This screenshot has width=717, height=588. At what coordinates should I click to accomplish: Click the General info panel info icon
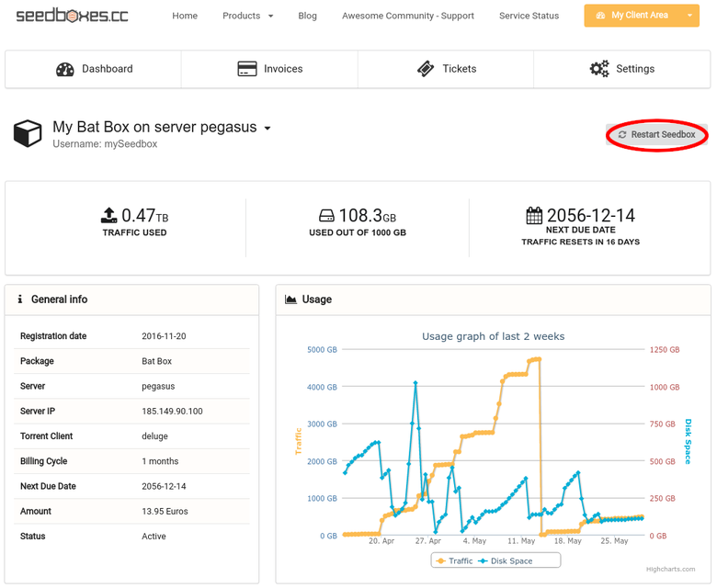coord(19,300)
